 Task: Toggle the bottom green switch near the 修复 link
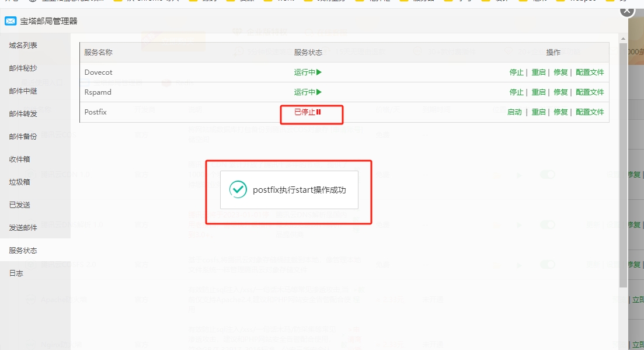click(548, 264)
